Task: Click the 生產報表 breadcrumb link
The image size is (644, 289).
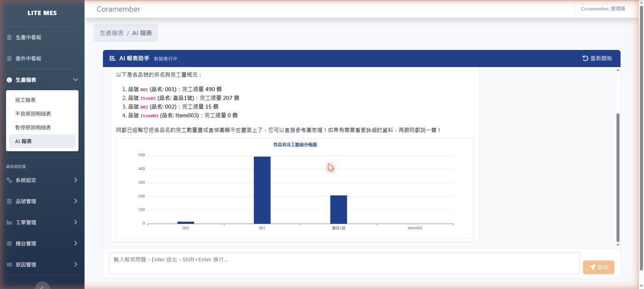Action: pyautogui.click(x=112, y=33)
